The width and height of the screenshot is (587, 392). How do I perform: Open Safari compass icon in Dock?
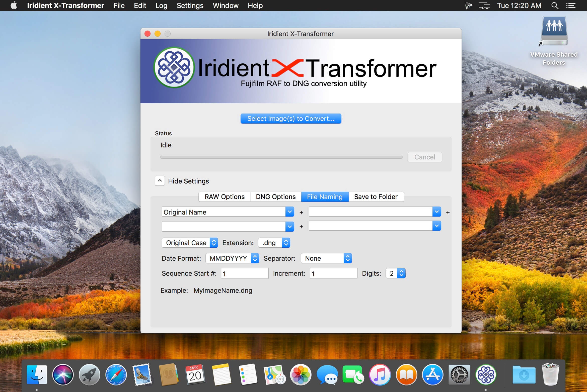point(116,375)
